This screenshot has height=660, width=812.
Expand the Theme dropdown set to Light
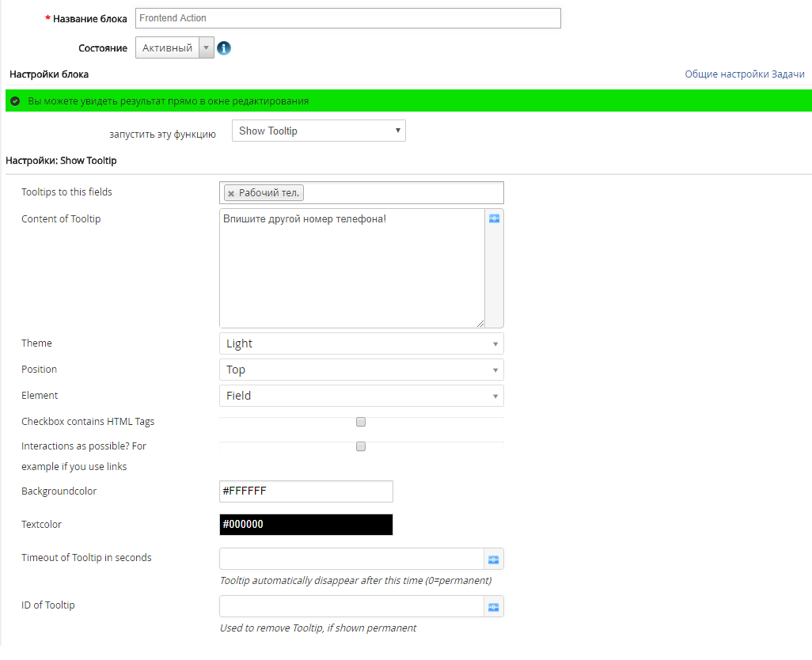click(x=361, y=343)
